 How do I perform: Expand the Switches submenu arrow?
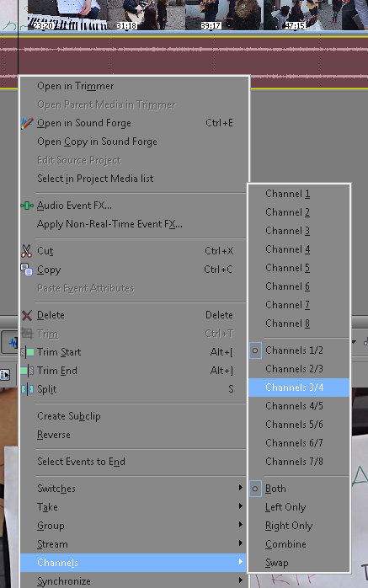[241, 487]
